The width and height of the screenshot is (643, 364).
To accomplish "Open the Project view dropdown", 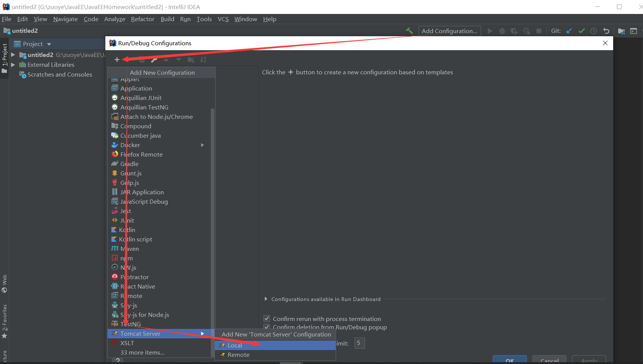I will 49,44.
